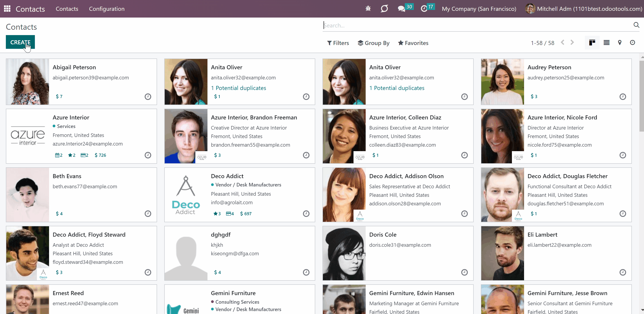Open activity clock on dghgdf card
The height and width of the screenshot is (314, 644).
pyautogui.click(x=306, y=272)
